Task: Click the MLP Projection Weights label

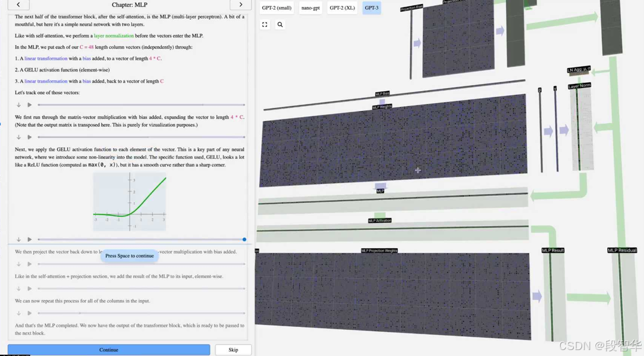Action: tap(379, 251)
